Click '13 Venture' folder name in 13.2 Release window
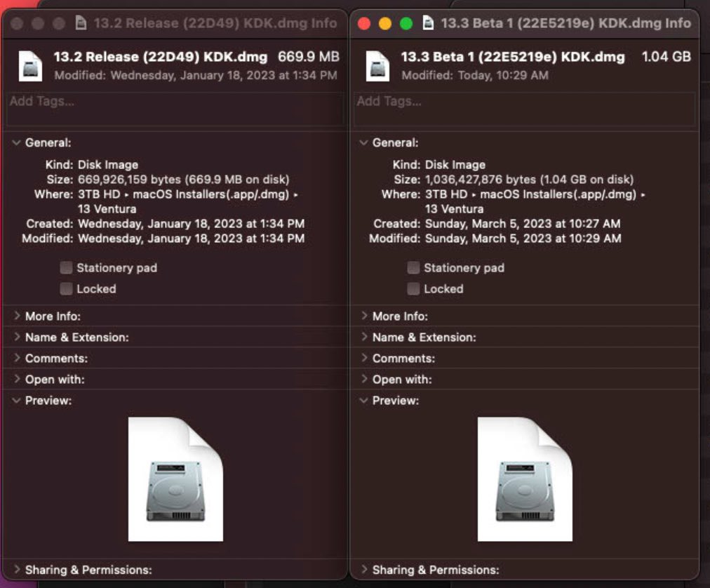The width and height of the screenshot is (710, 588). tap(107, 209)
